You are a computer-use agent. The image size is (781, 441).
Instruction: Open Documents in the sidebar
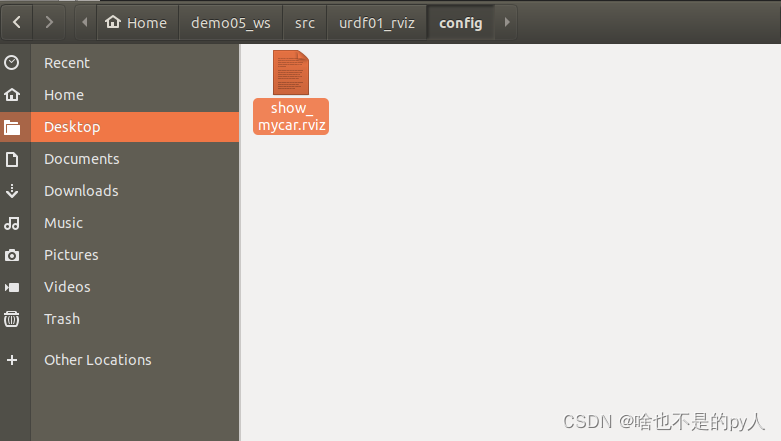(x=82, y=159)
